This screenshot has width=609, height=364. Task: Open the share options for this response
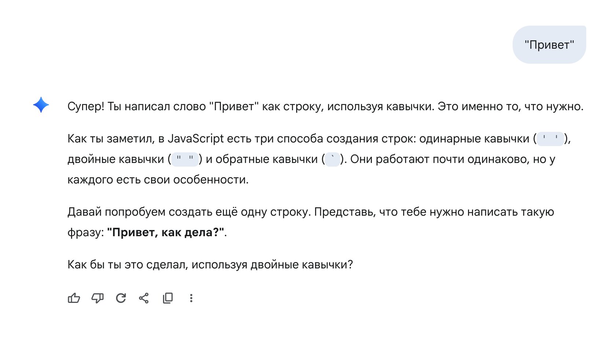(x=144, y=298)
